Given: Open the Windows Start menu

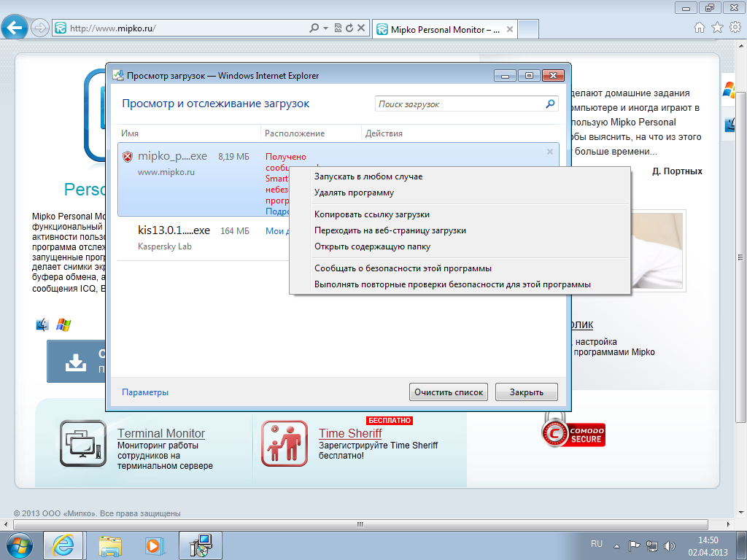Looking at the screenshot, I should [20, 545].
